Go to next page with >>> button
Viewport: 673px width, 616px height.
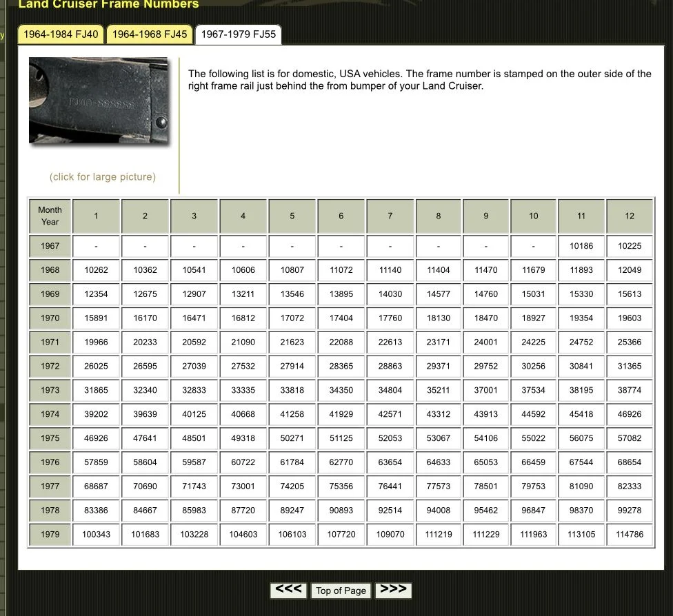[393, 591]
